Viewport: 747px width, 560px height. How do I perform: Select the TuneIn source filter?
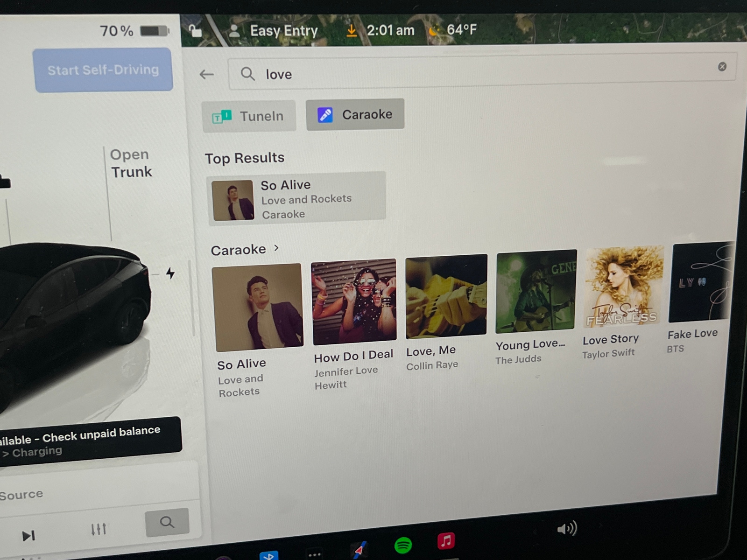tap(249, 116)
